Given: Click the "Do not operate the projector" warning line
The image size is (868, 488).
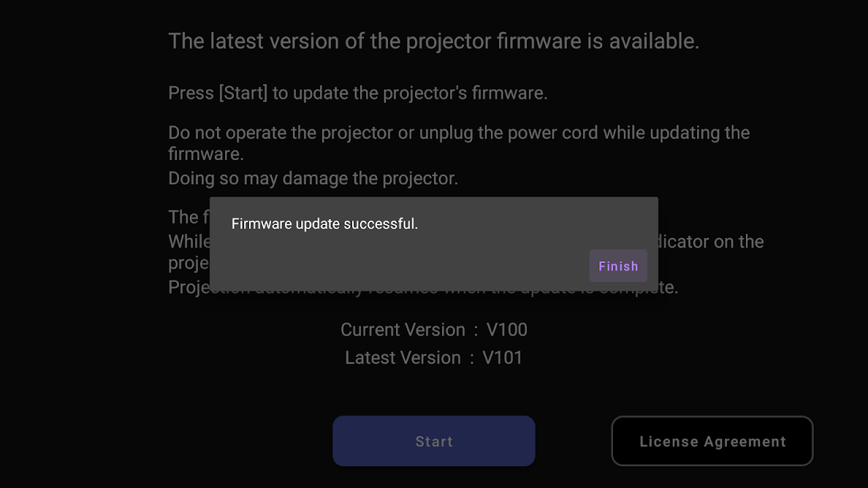Looking at the screenshot, I should (x=458, y=132).
